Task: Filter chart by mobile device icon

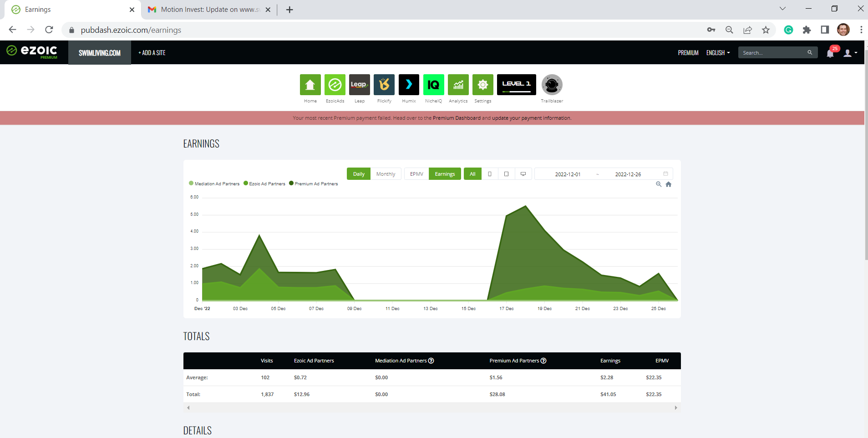Action: (x=490, y=174)
